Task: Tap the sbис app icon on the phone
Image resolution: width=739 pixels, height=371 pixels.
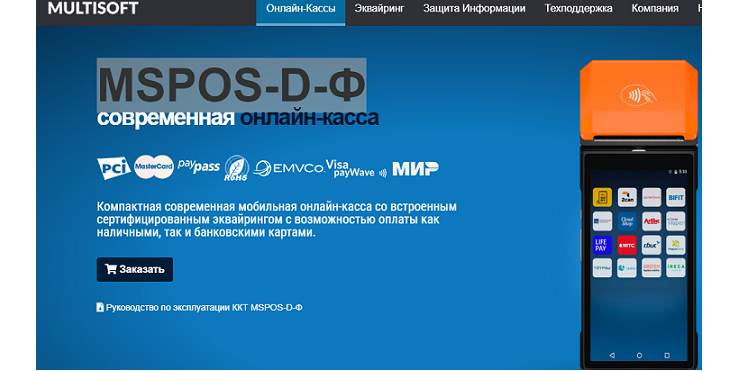Action: 651,245
